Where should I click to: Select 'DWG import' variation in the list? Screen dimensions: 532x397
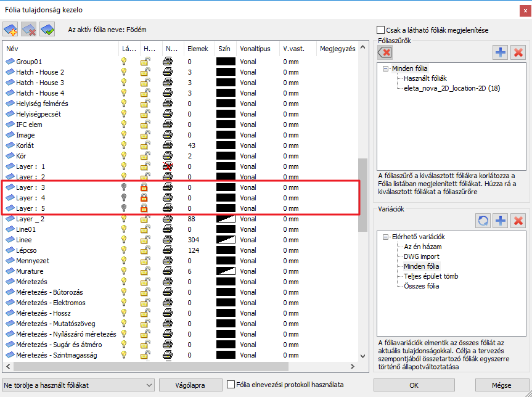click(422, 256)
